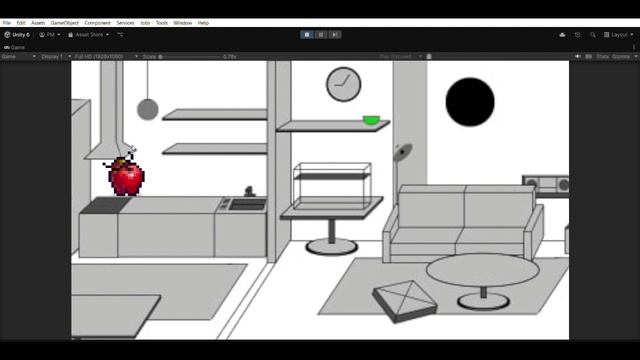This screenshot has height=360, width=640.
Task: Toggle the Mute Audio speaker icon
Action: 578,56
